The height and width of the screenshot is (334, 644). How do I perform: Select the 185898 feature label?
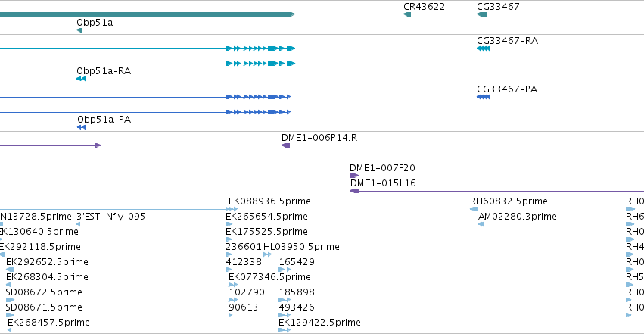(x=297, y=292)
